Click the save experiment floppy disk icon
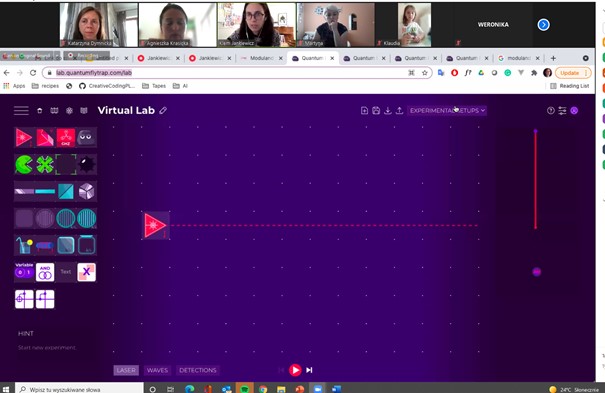This screenshot has width=605, height=393. (x=376, y=111)
